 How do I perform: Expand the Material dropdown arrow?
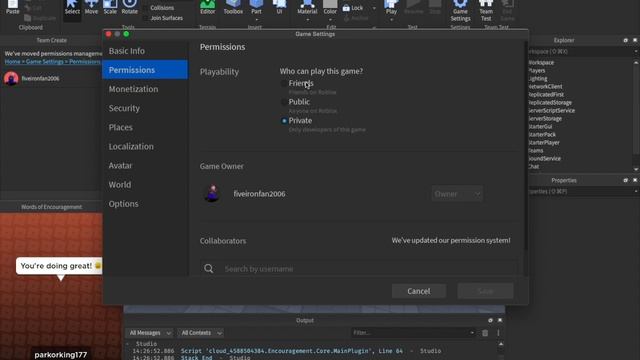307,20
